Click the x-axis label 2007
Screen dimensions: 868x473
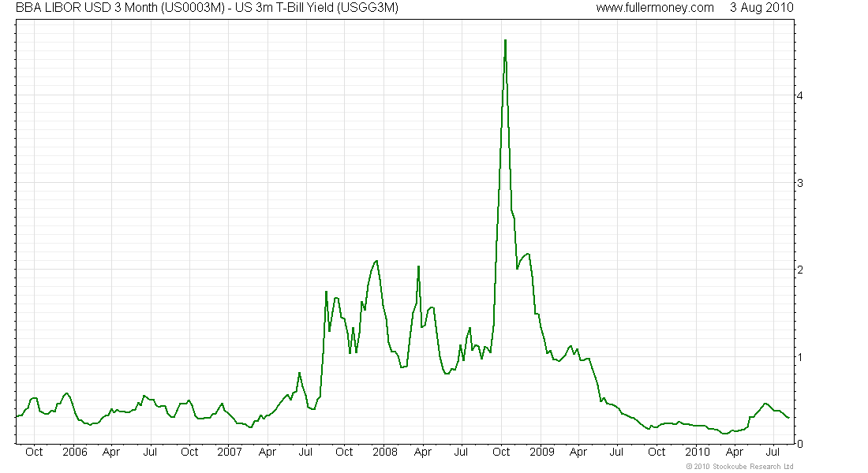[229, 452]
